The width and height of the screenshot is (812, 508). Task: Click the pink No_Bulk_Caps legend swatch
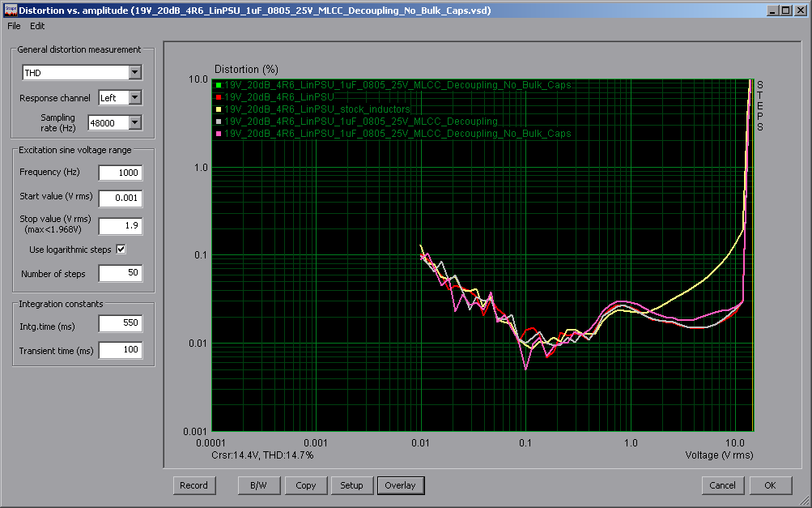point(219,134)
